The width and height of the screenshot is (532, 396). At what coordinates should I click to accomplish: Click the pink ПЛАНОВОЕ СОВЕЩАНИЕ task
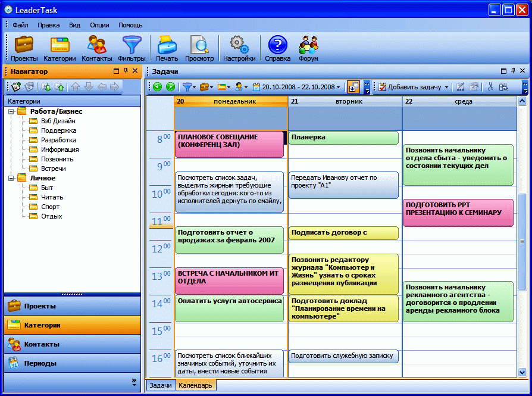pyautogui.click(x=229, y=144)
